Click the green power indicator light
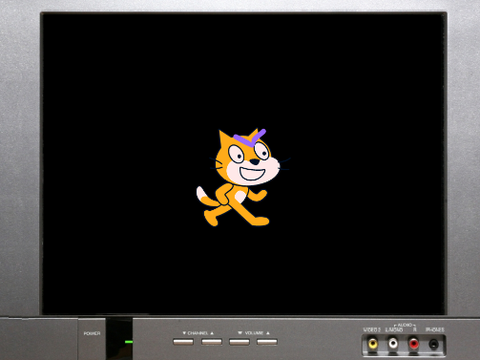This screenshot has width=480, height=360. pos(129,342)
